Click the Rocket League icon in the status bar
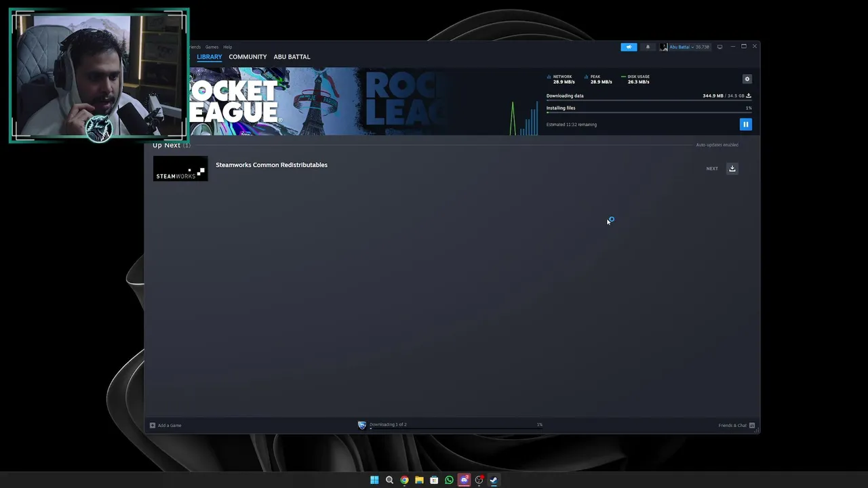The image size is (868, 488). coord(361,425)
